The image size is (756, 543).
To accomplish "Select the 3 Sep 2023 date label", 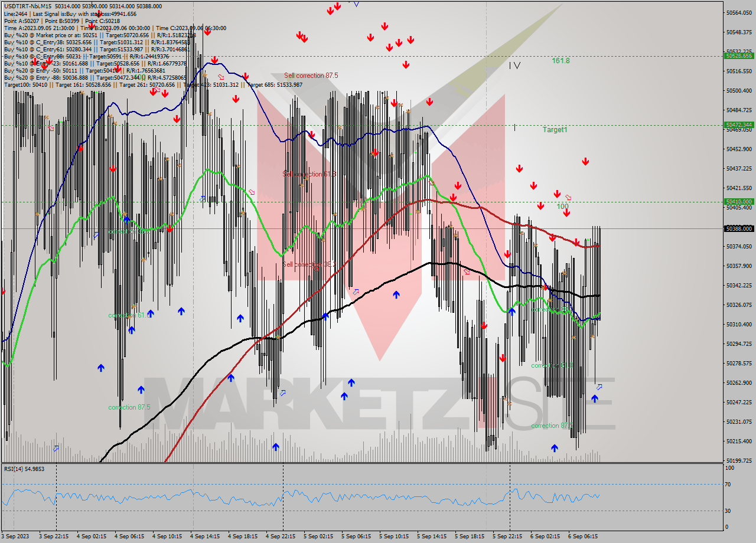I will (x=14, y=537).
